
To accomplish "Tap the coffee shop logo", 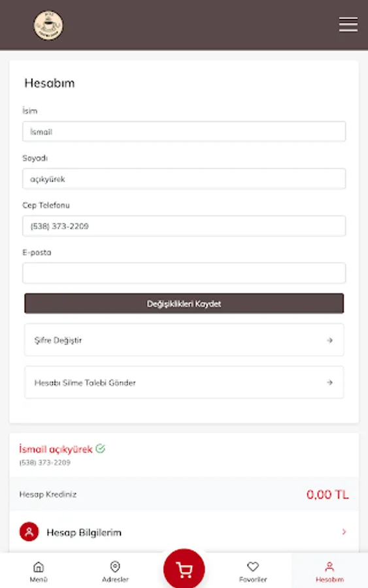I will click(48, 25).
